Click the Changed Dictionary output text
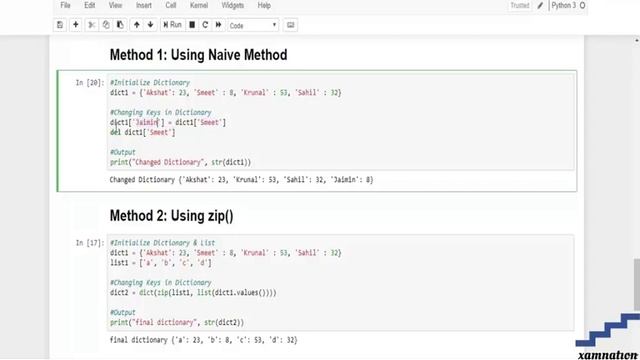 241,180
